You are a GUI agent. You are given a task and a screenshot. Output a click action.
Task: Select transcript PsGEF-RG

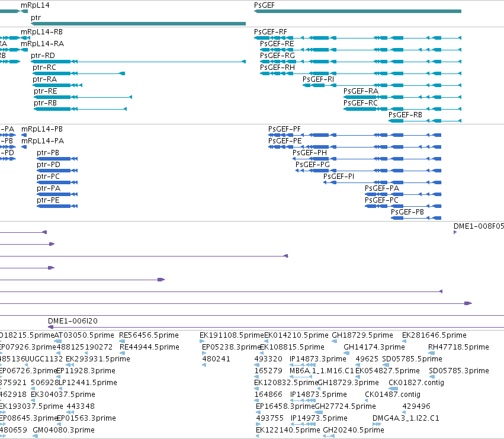click(x=360, y=62)
